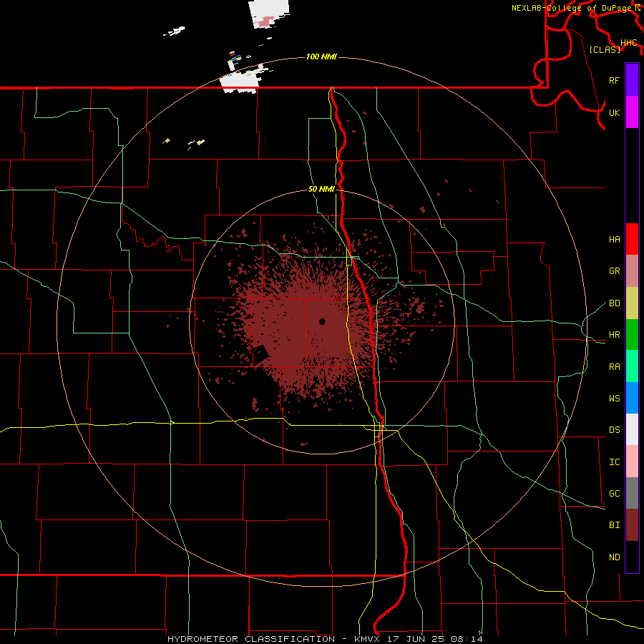Pick the pink GR legend swatch

[632, 270]
